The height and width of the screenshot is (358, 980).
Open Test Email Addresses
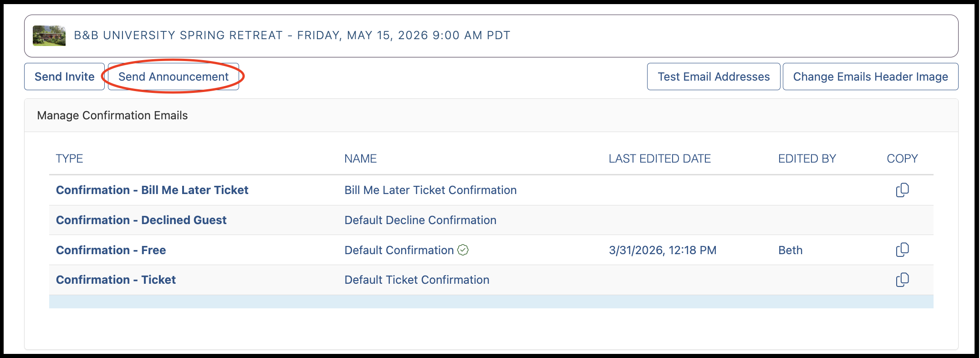pos(714,77)
